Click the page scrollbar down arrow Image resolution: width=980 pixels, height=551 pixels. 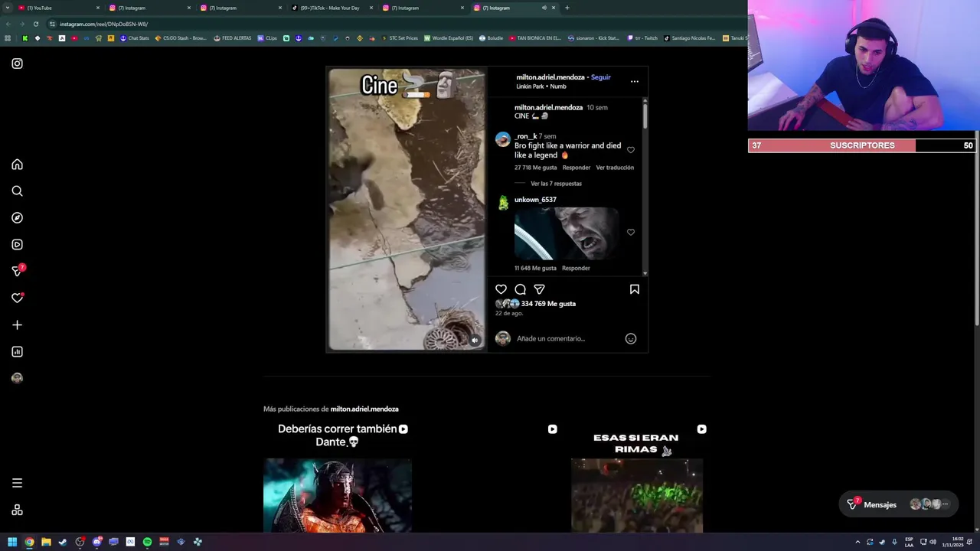click(976, 530)
